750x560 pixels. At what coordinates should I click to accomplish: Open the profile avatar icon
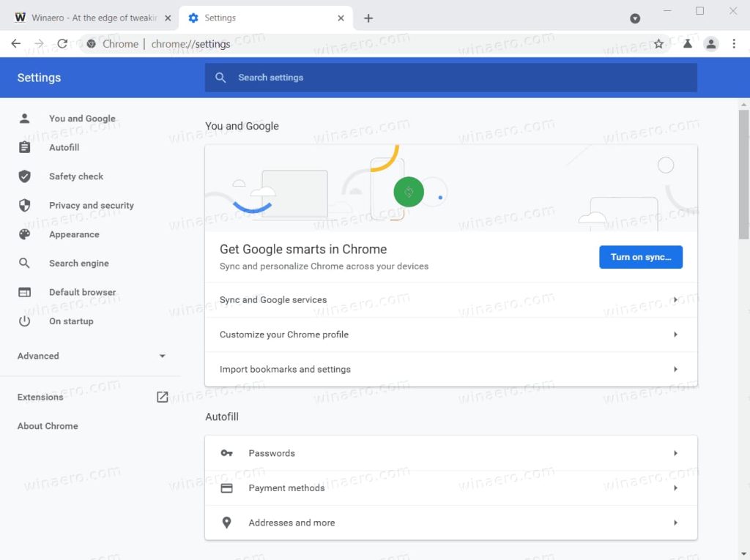pos(710,44)
